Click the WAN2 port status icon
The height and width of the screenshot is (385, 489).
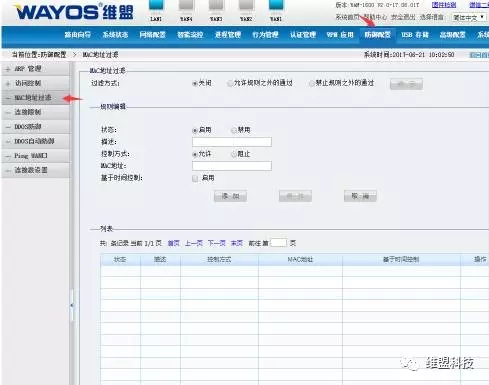click(x=246, y=5)
